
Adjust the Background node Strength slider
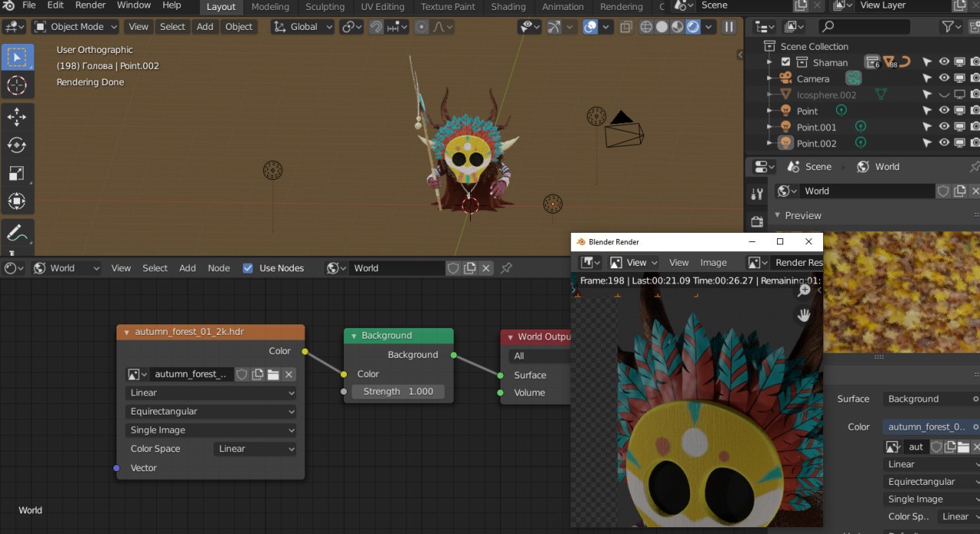coord(398,391)
